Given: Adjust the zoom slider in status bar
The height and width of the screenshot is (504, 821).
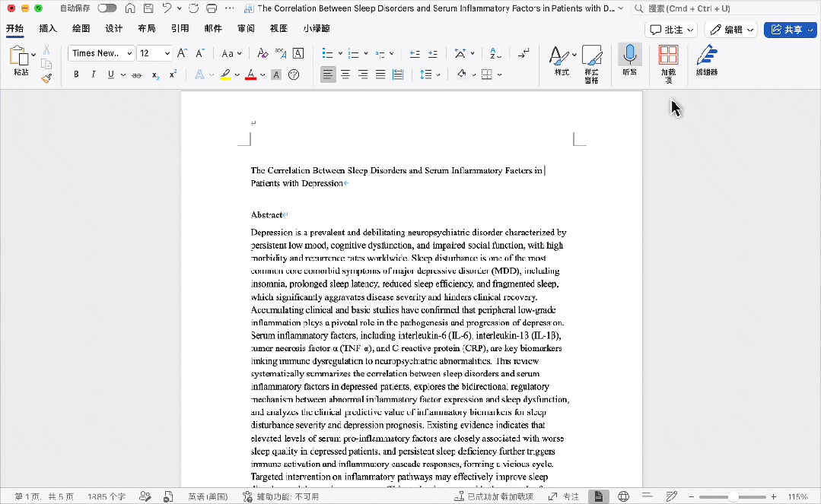Looking at the screenshot, I should [x=733, y=496].
